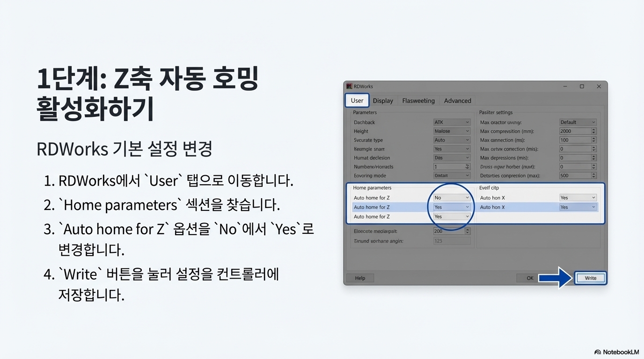Close the RDWorks dialog window
The image size is (644, 359).
coord(599,86)
